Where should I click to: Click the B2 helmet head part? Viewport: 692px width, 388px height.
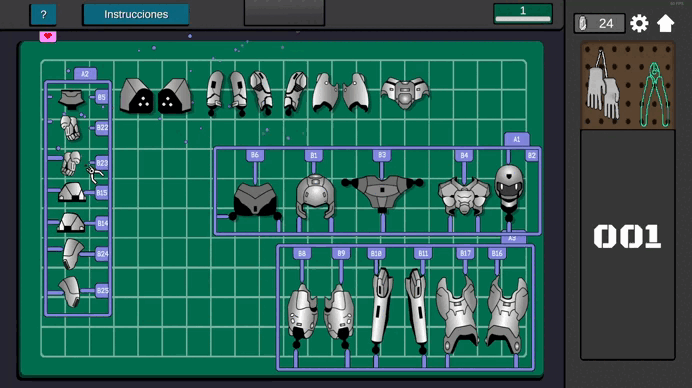(x=509, y=187)
